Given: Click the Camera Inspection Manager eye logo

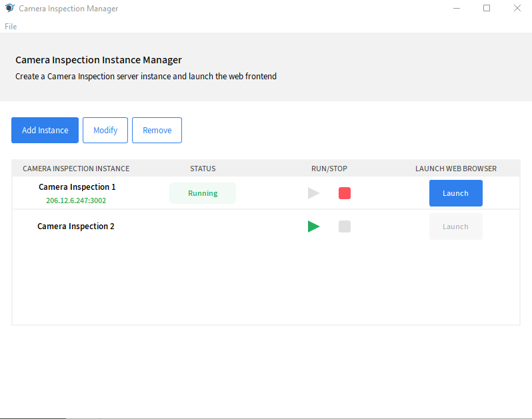Looking at the screenshot, I should 10,8.
